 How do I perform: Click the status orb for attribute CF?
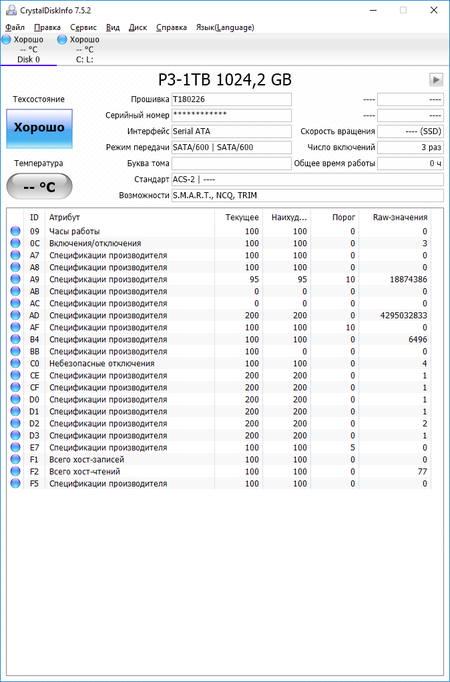pos(15,387)
